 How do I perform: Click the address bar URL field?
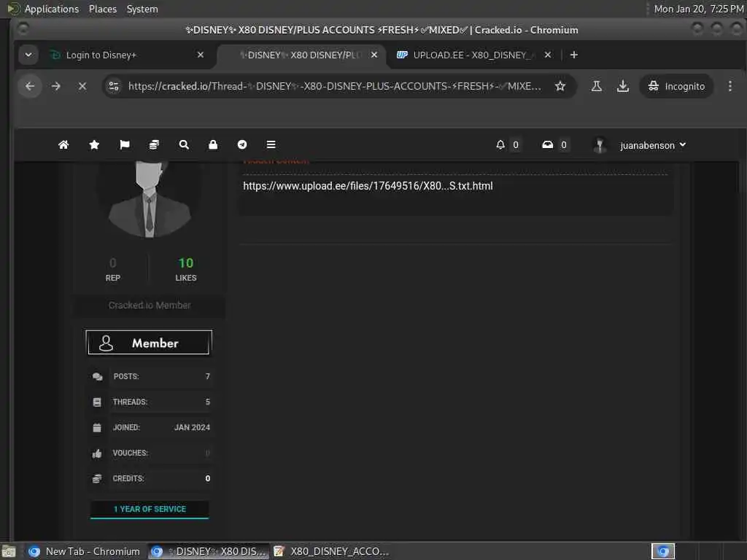(334, 86)
